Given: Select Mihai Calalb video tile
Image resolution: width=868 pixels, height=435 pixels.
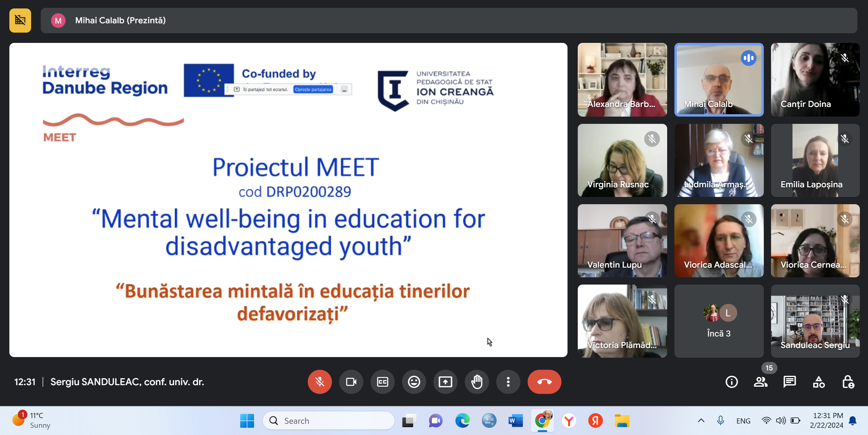Looking at the screenshot, I should (x=719, y=80).
